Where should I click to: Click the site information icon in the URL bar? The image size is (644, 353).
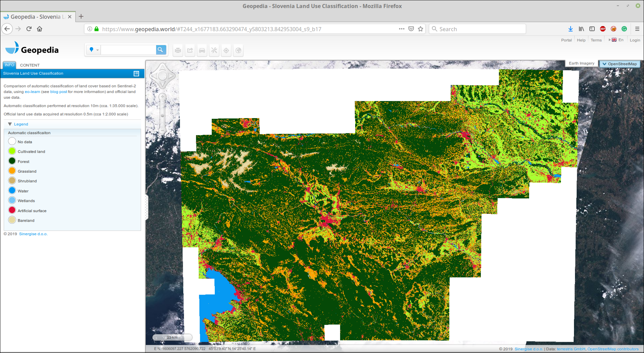pyautogui.click(x=90, y=29)
